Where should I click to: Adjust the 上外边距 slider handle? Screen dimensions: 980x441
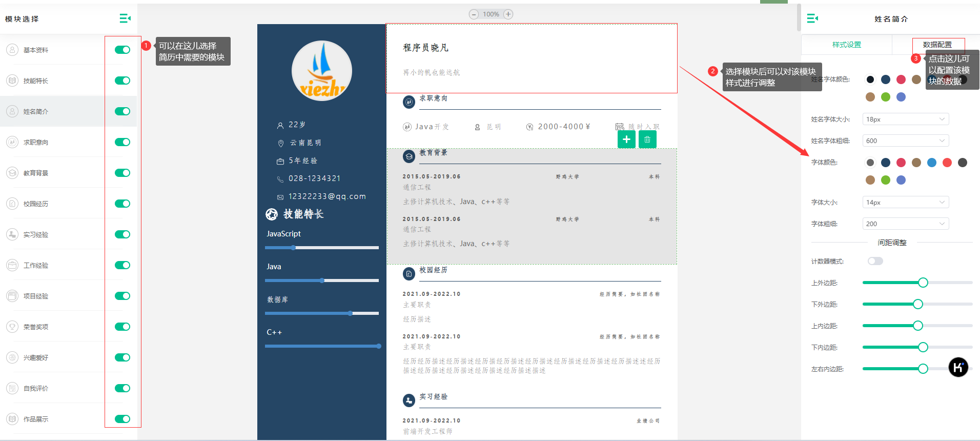pyautogui.click(x=923, y=283)
